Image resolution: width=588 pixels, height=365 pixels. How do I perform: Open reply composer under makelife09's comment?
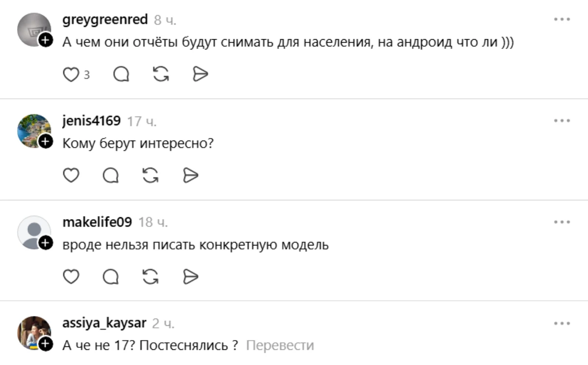(x=110, y=276)
